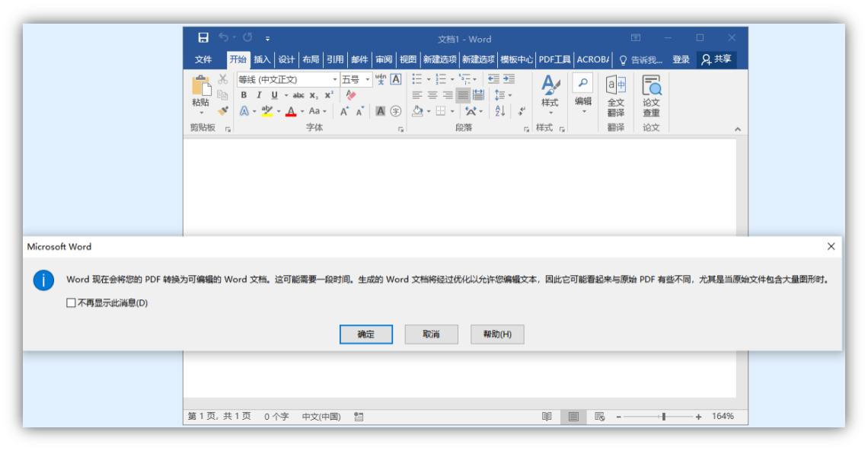Click the Save icon in the title bar
This screenshot has width=868, height=451.
[x=203, y=37]
